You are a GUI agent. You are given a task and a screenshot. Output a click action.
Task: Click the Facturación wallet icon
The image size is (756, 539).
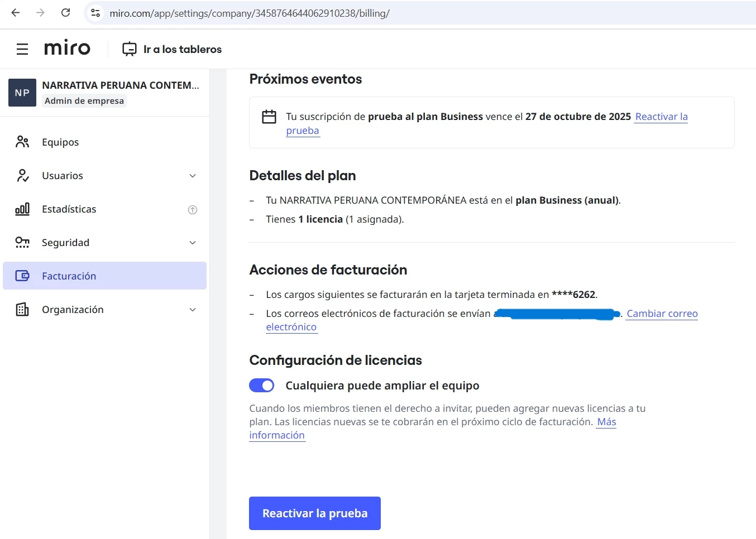(x=22, y=276)
